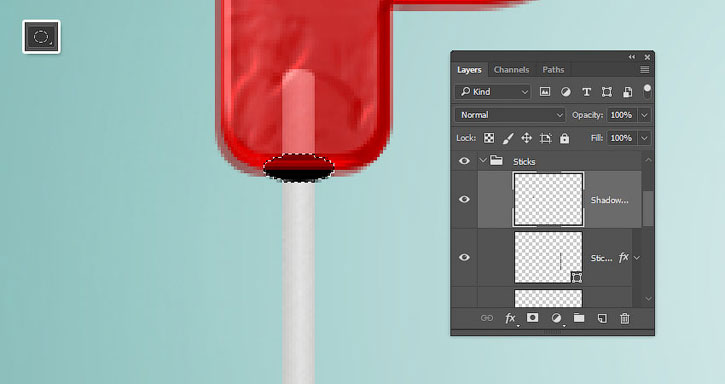Create a new group folder icon
The height and width of the screenshot is (384, 725).
(579, 318)
